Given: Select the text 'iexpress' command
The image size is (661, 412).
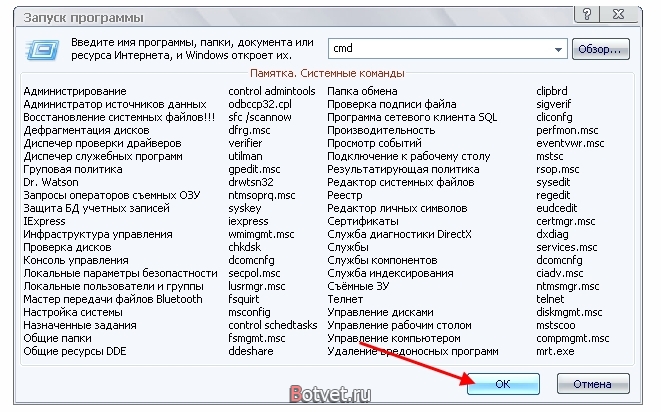Looking at the screenshot, I should [248, 221].
